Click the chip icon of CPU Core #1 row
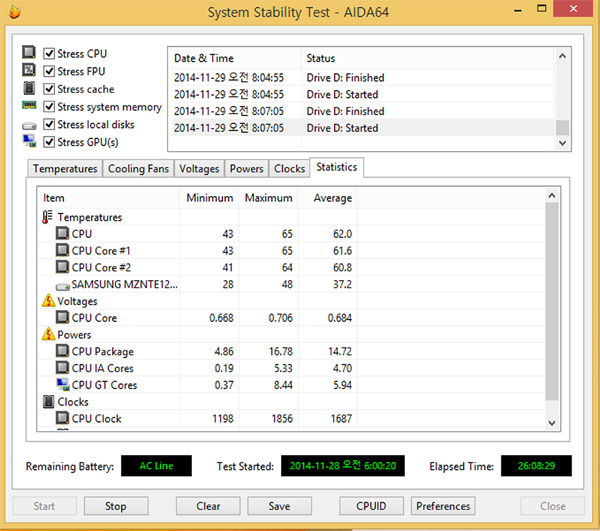The image size is (600, 531). [62, 250]
